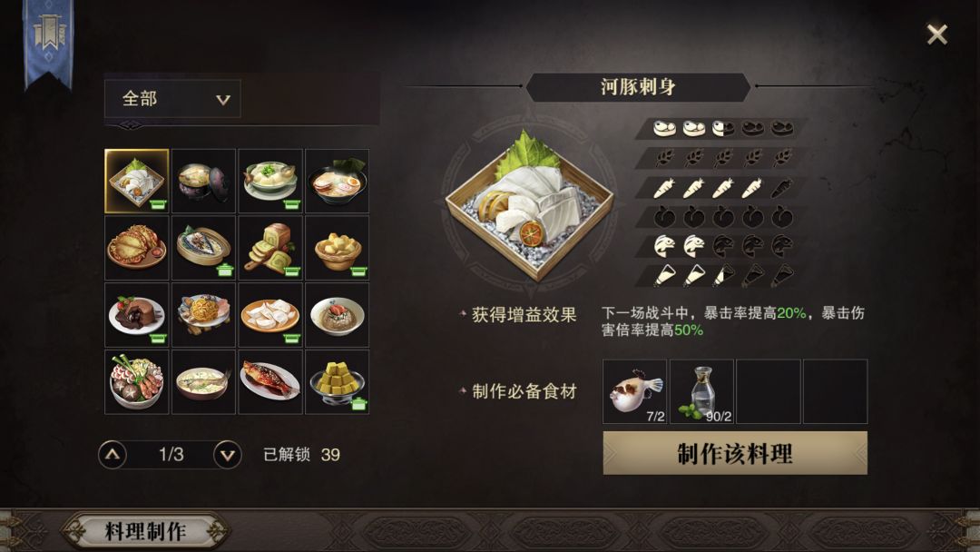Select the fish rating row icon
Image resolution: width=980 pixels, height=552 pixels.
[x=723, y=246]
